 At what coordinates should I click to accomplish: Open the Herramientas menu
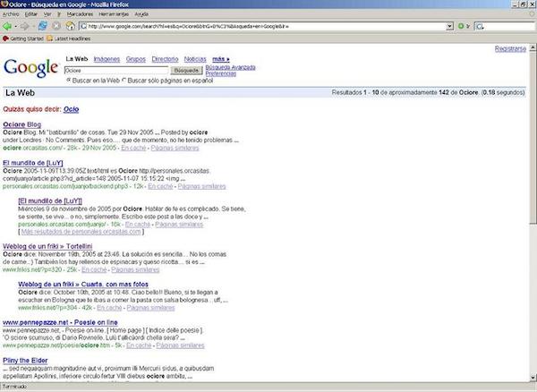click(x=114, y=14)
